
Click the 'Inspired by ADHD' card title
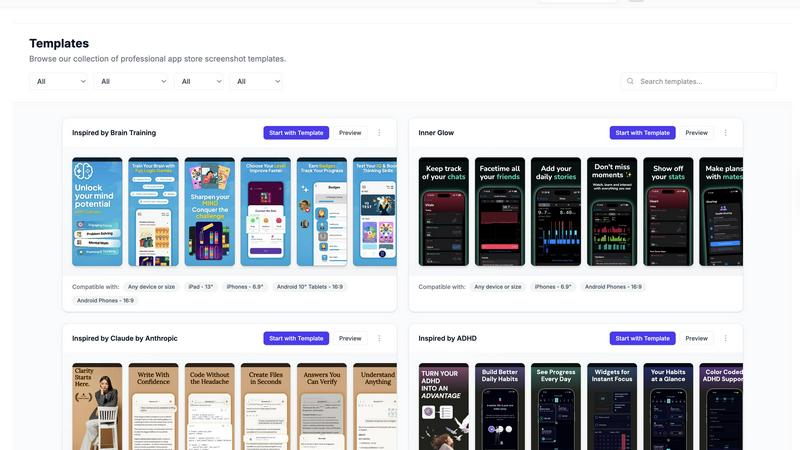click(447, 338)
